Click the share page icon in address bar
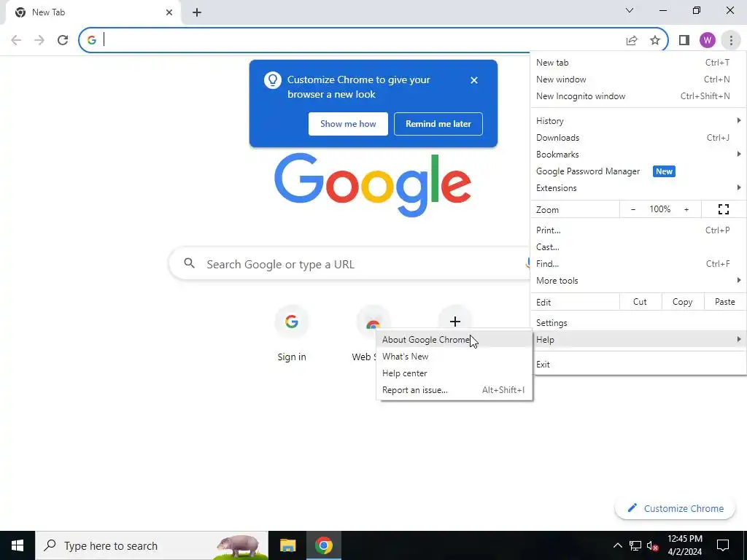This screenshot has width=747, height=560. [x=632, y=41]
